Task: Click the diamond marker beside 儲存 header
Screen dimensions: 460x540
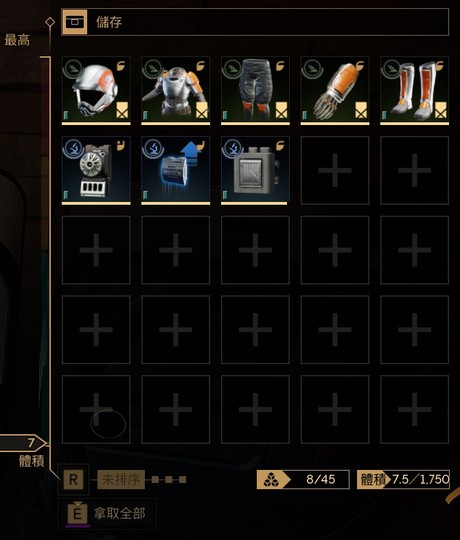Action: point(50,22)
